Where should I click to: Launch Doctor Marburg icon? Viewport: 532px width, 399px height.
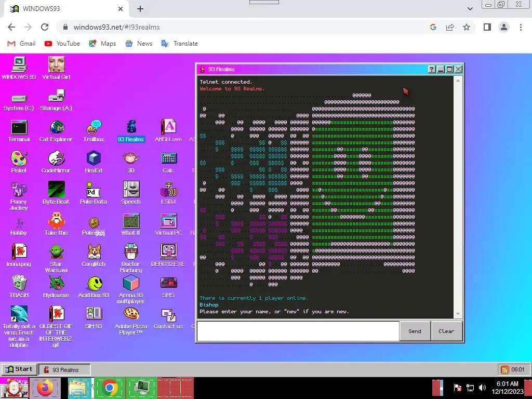tap(131, 259)
